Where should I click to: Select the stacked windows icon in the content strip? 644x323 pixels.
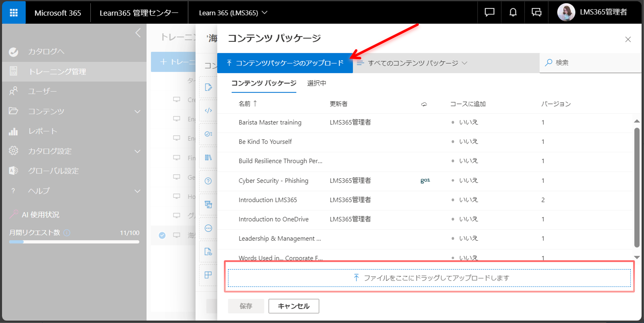208,205
